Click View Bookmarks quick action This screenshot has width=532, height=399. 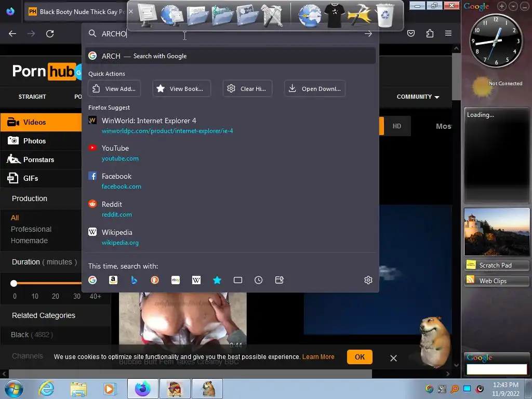[181, 88]
